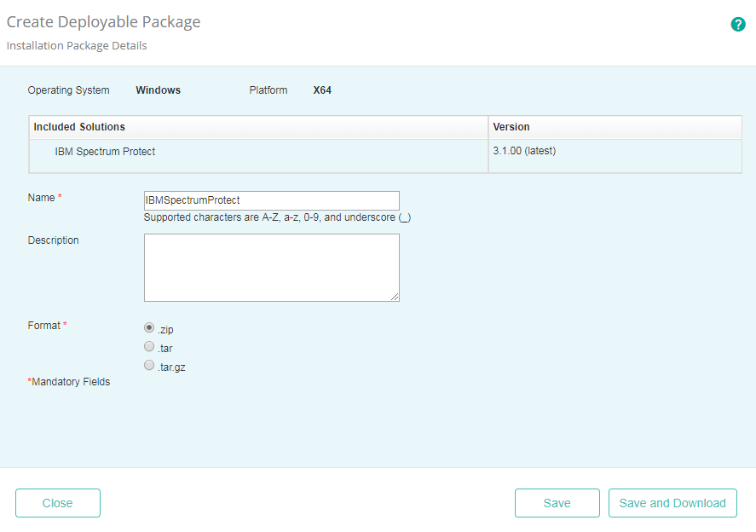Open the help icon

738,24
